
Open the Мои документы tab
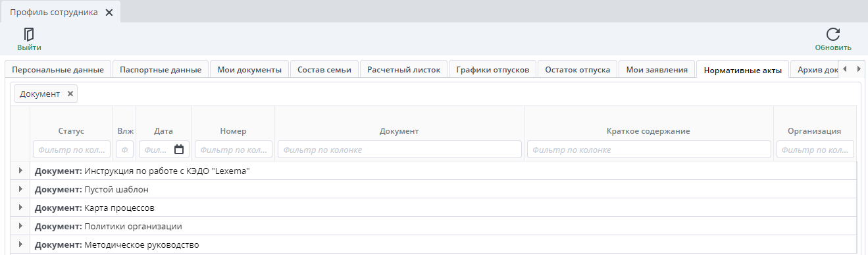point(249,69)
